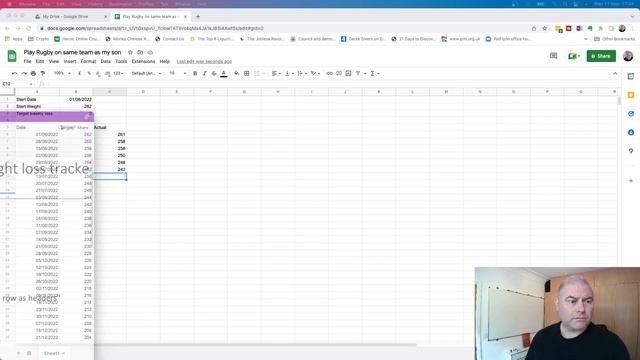Increase decimal places
Screen dimensions: 640x360
coord(107,73)
